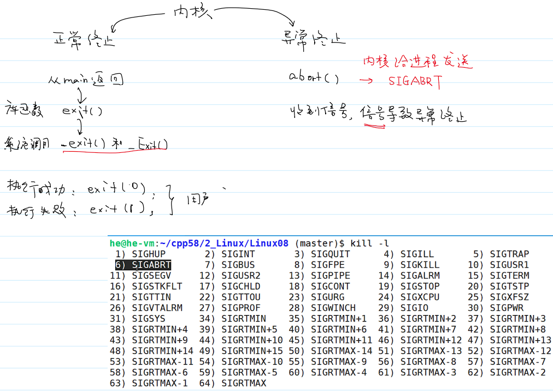The image size is (553, 392).
Task: Click the 49) SIGRTMIN+15 entry
Action: 241,351
